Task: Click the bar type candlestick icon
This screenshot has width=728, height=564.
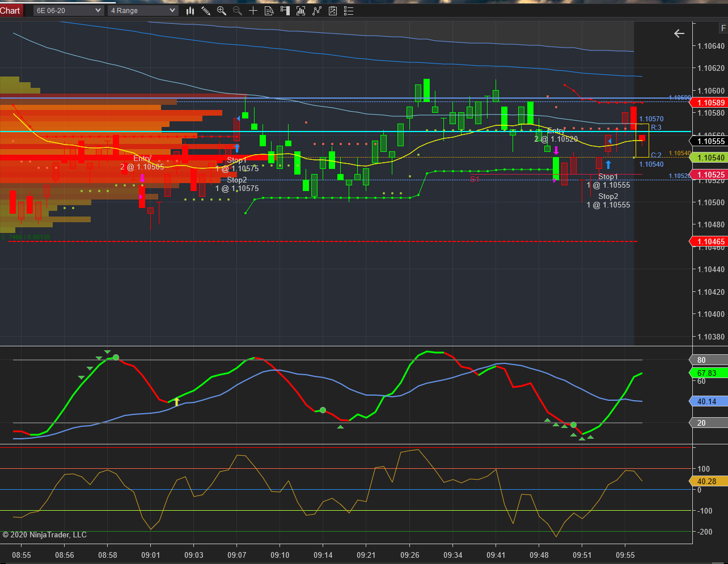Action: click(190, 11)
